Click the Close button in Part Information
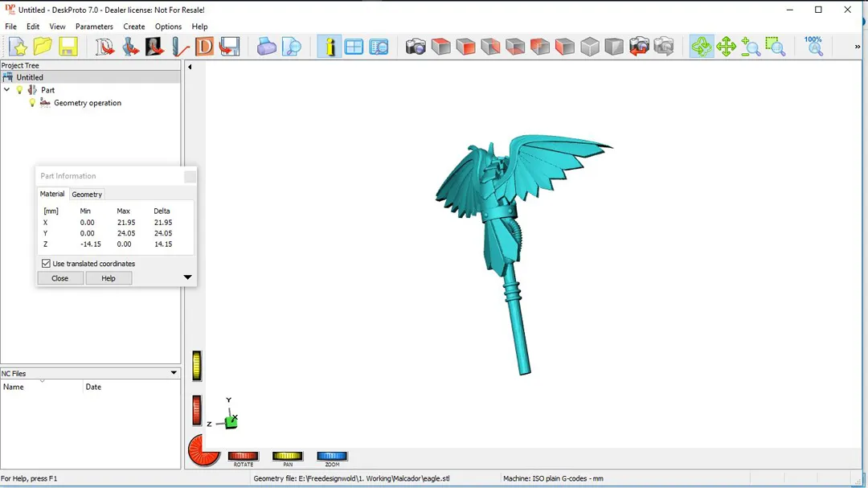 coord(59,278)
